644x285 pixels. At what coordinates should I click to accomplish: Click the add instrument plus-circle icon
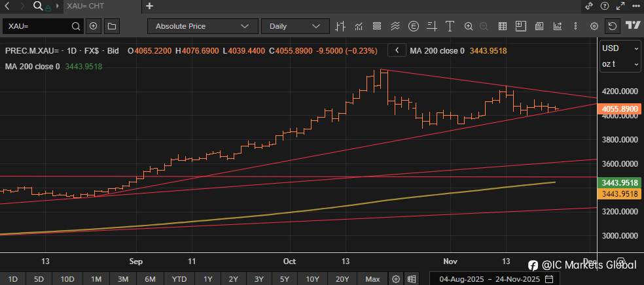94,26
